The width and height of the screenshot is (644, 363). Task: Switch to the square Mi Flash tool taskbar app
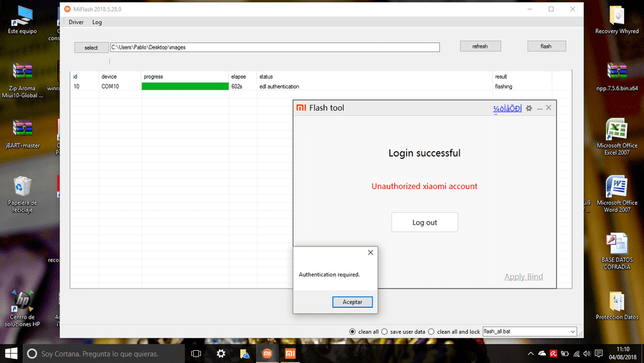pyautogui.click(x=291, y=354)
